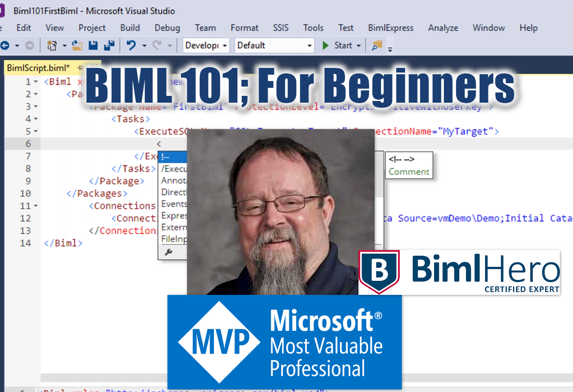The image size is (573, 392).
Task: Click the Save All icon
Action: [109, 45]
